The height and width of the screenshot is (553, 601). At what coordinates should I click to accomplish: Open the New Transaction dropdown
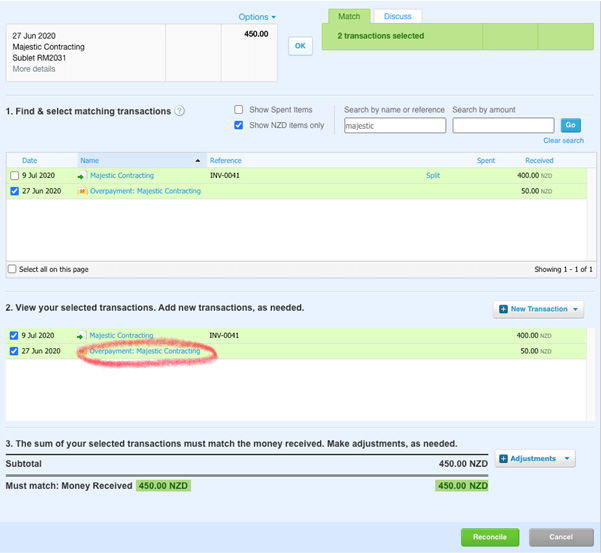538,309
